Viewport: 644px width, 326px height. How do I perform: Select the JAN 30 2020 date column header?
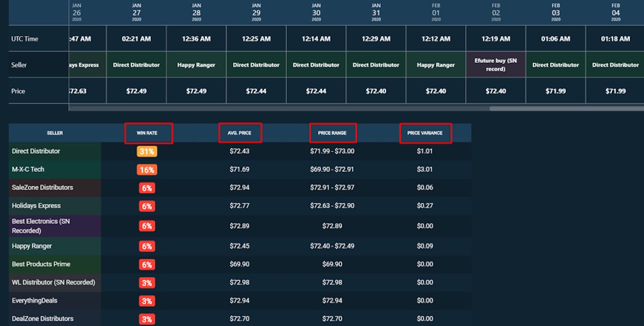316,12
